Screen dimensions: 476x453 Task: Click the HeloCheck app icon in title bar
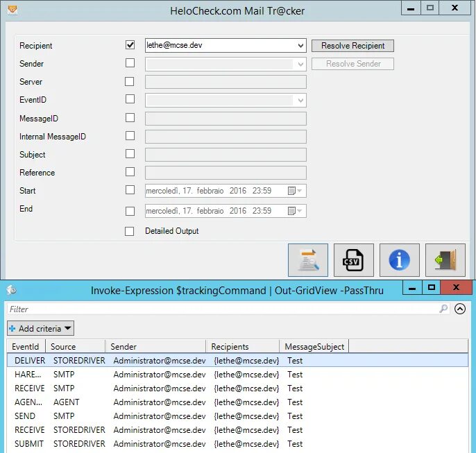12,10
